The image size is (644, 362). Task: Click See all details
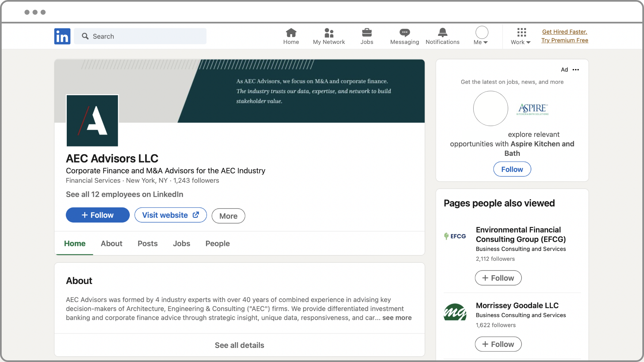click(239, 345)
